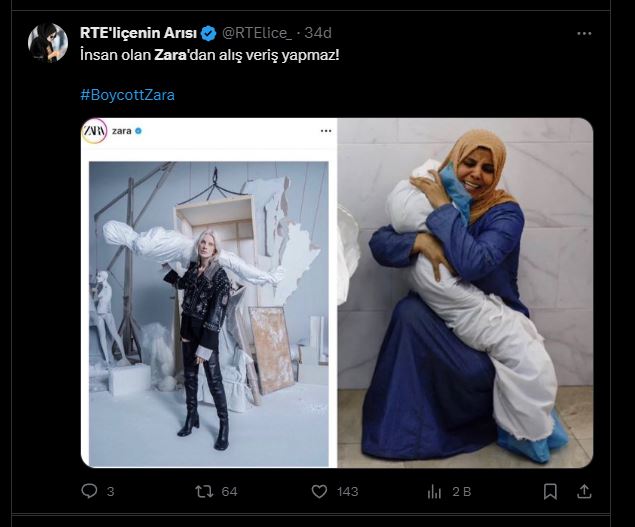Open the RTE'liçenin Arısı profile avatar
The width and height of the screenshot is (635, 527).
coord(47,42)
